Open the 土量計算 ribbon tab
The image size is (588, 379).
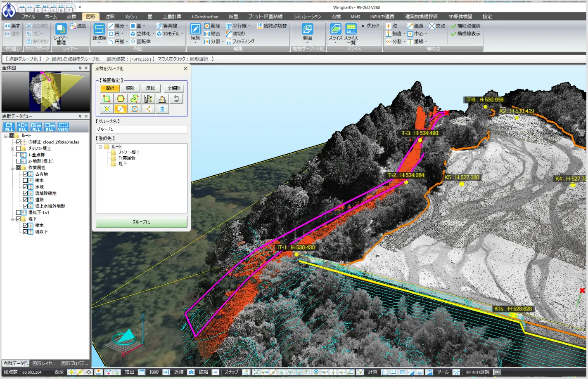coord(172,16)
